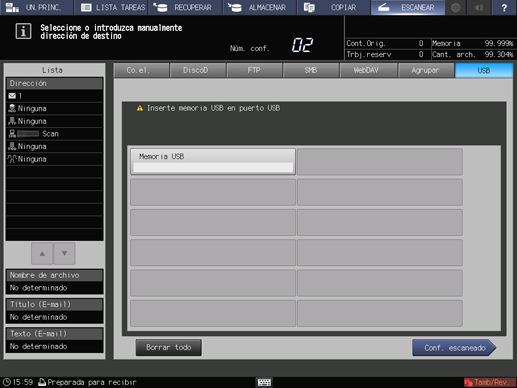Click the Cont.Orig. counter value
This screenshot has height=388, width=517.
(421, 43)
